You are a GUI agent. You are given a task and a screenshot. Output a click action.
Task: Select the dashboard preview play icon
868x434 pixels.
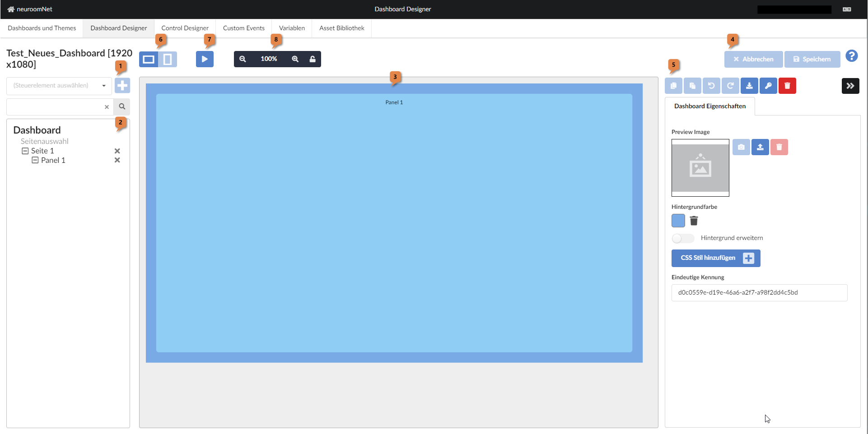tap(205, 59)
